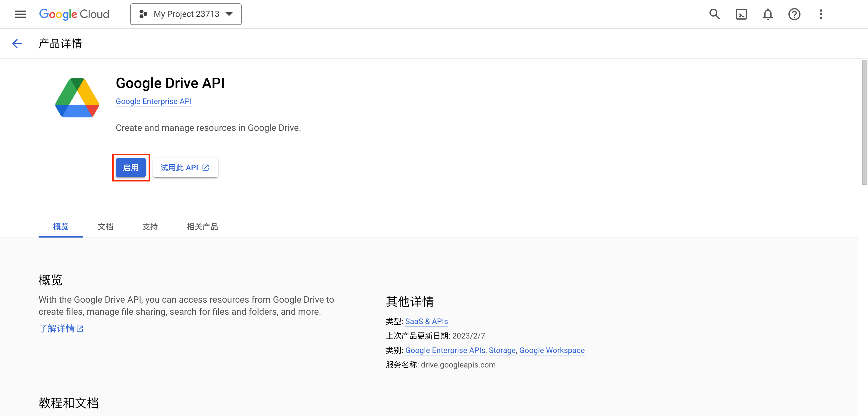
Task: Click the drive.googleapis.com service name text
Action: click(x=458, y=365)
